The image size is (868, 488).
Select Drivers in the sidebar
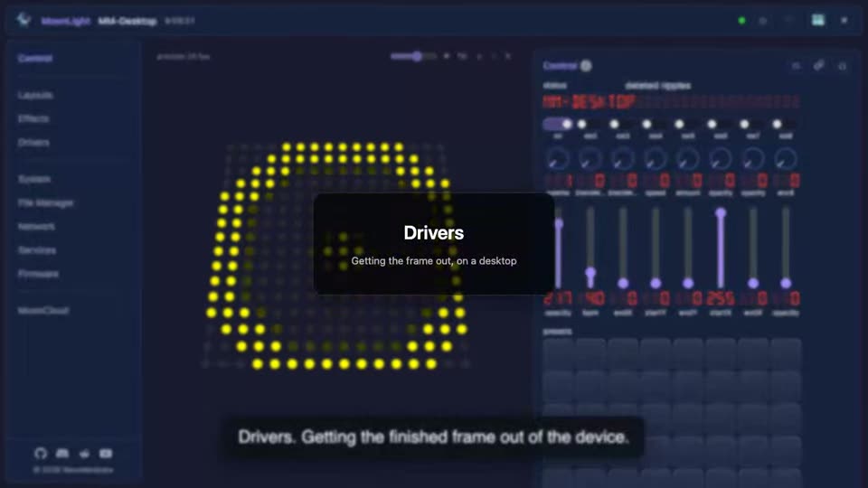pyautogui.click(x=33, y=142)
